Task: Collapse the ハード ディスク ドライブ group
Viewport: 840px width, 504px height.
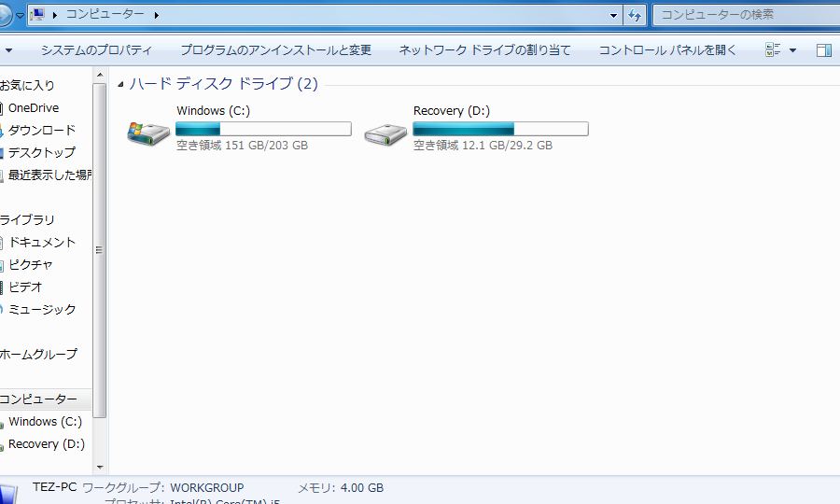Action: click(120, 85)
